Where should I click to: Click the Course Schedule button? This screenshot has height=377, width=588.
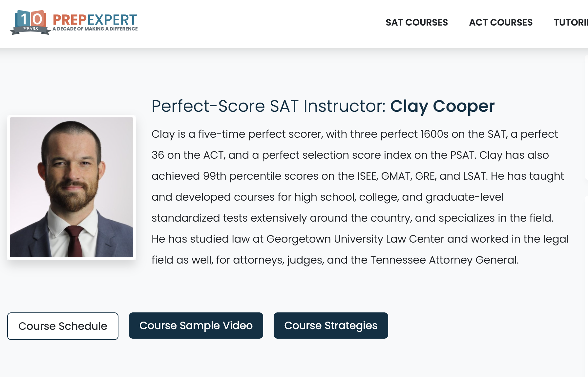[x=63, y=326]
